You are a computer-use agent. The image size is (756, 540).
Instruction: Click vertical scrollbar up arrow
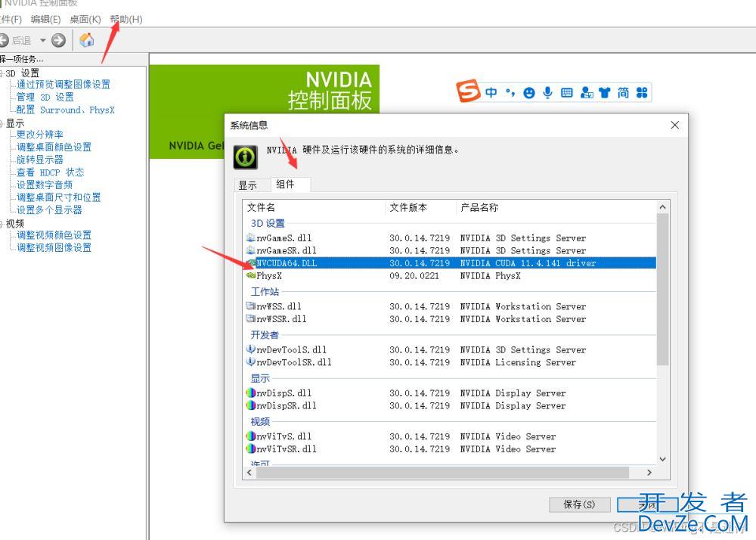tap(662, 207)
